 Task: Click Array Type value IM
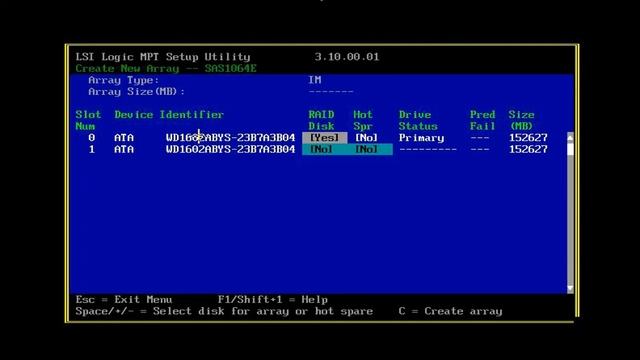tap(315, 80)
